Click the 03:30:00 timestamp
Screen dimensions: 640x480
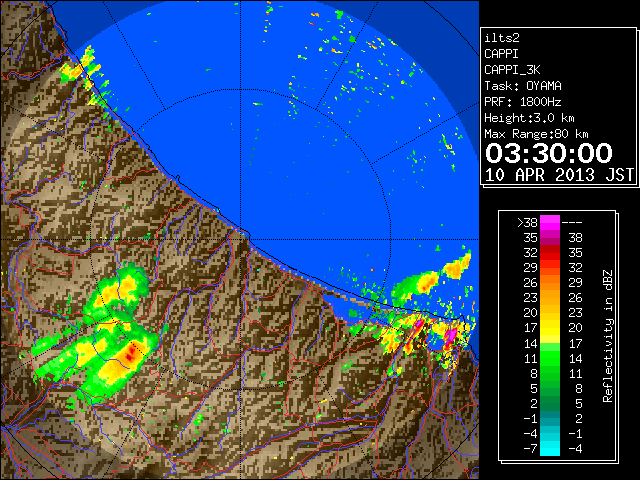click(549, 153)
